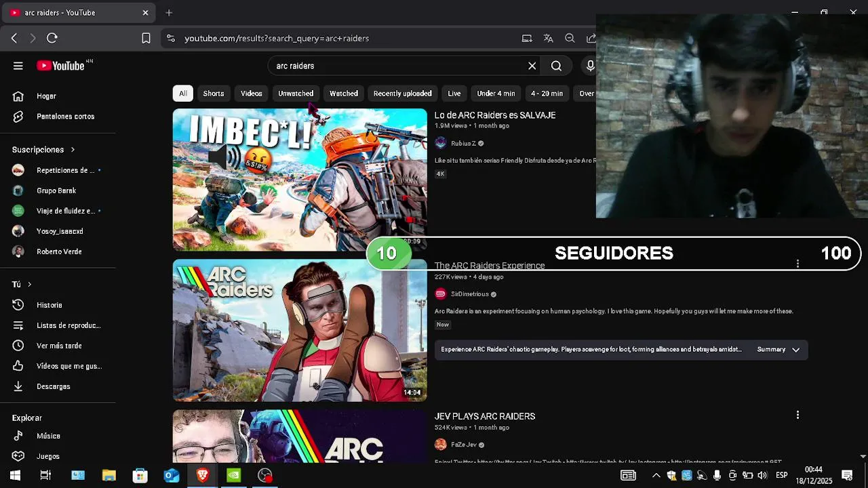
Task: Open a new browser tab
Action: click(x=169, y=12)
